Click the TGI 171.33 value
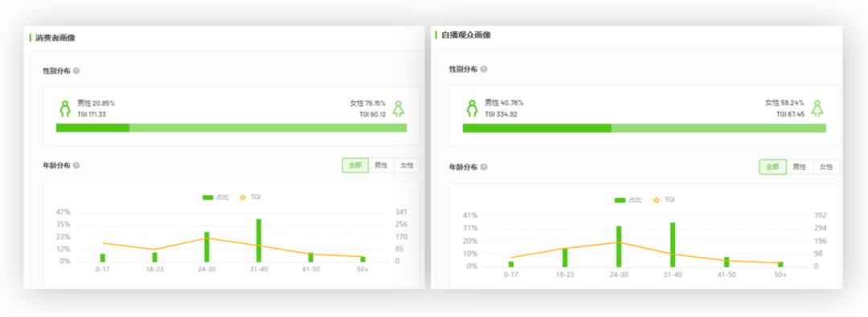Image resolution: width=868 pixels, height=317 pixels. 92,114
